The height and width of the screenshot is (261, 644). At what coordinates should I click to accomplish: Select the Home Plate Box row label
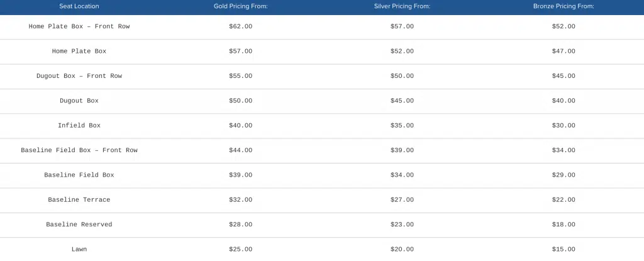pyautogui.click(x=79, y=51)
